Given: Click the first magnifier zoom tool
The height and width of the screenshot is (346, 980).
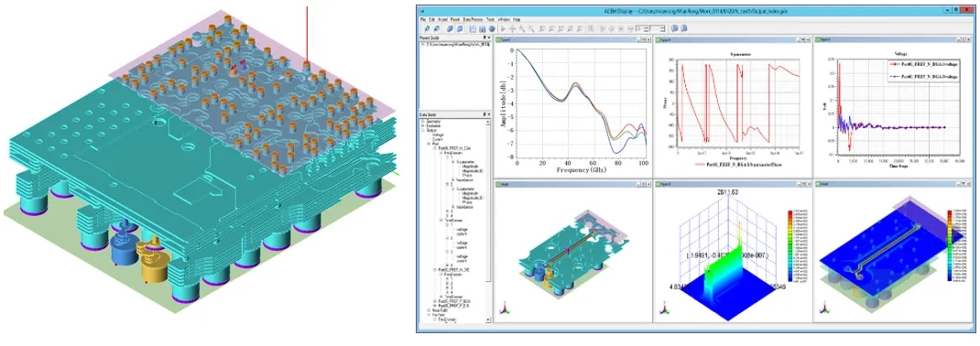Looking at the screenshot, I should (522, 28).
